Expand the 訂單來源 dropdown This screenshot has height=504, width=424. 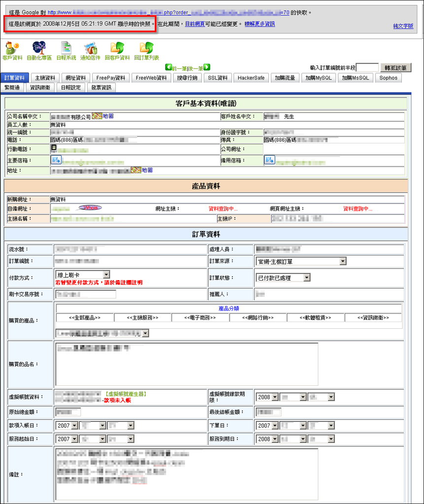coord(301,261)
